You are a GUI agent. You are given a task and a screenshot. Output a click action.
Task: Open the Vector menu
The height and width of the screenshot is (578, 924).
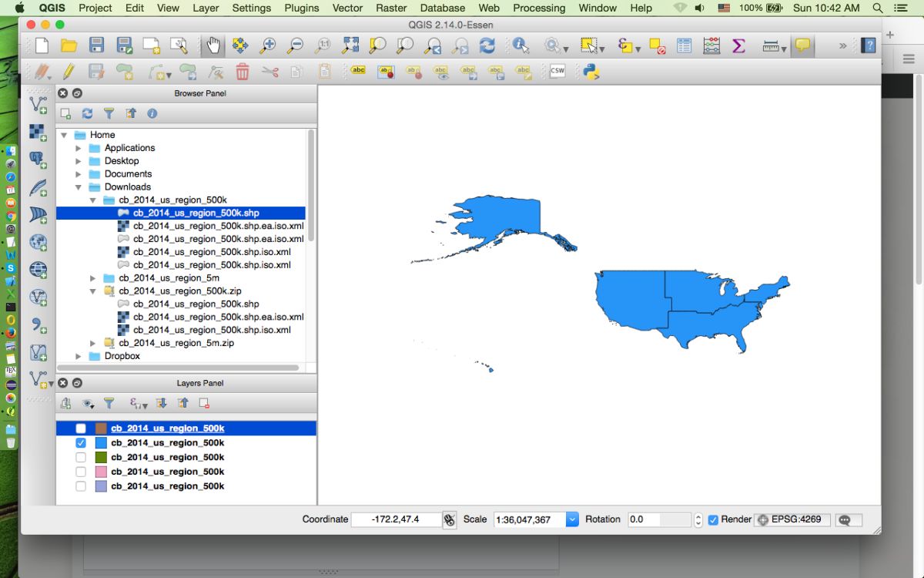[347, 8]
